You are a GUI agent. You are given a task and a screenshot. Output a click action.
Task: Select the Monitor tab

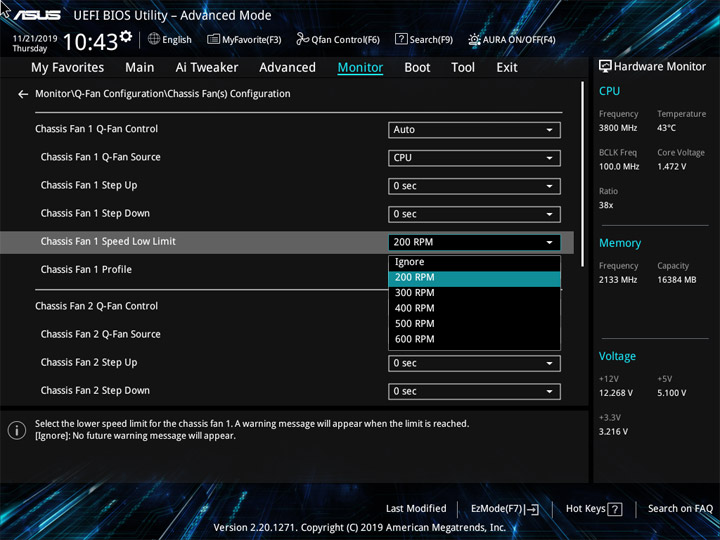click(360, 68)
